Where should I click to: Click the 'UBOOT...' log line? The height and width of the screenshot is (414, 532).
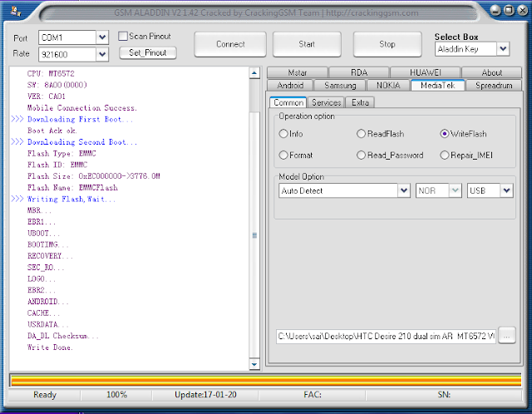pos(43,233)
